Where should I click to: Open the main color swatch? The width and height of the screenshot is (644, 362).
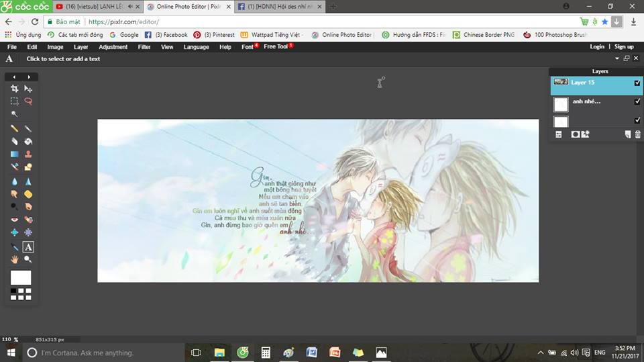coord(21,277)
